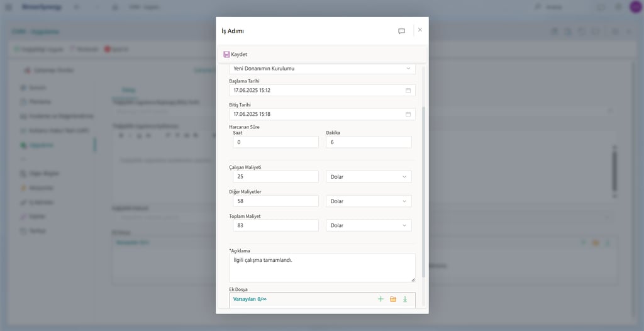Open the Diğer Maliyetler currency dropdown
The height and width of the screenshot is (331, 644).
369,201
